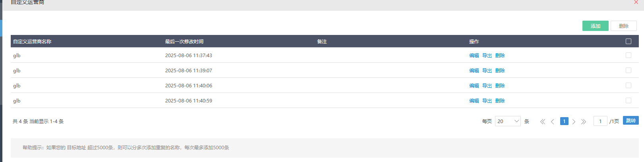This screenshot has width=644, height=162.
Task: Tick checkbox for row modified 11:40:59
Action: [629, 100]
